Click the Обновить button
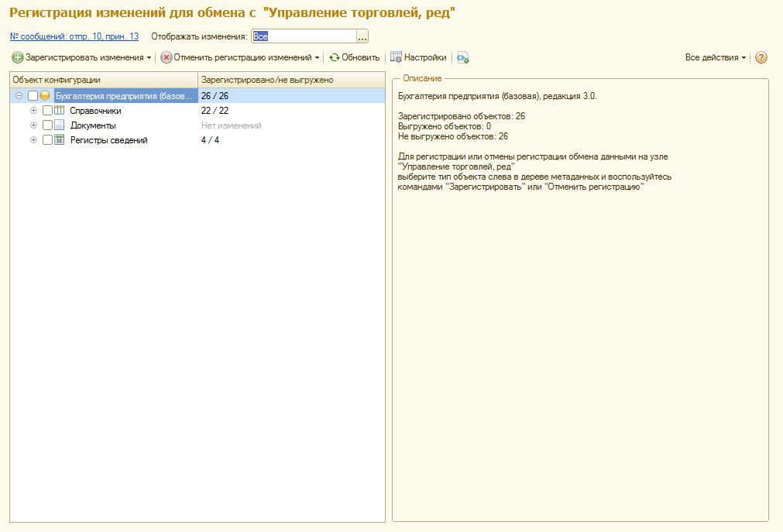783x532 pixels. pos(355,57)
